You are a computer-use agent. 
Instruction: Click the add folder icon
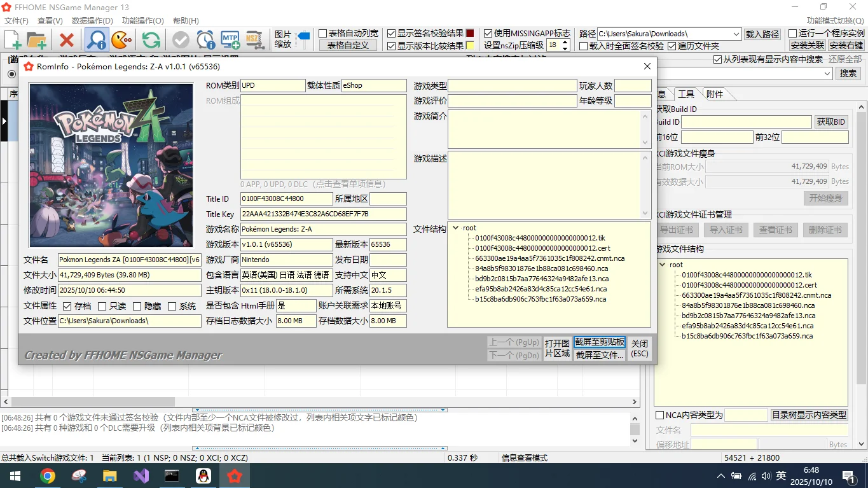point(36,40)
